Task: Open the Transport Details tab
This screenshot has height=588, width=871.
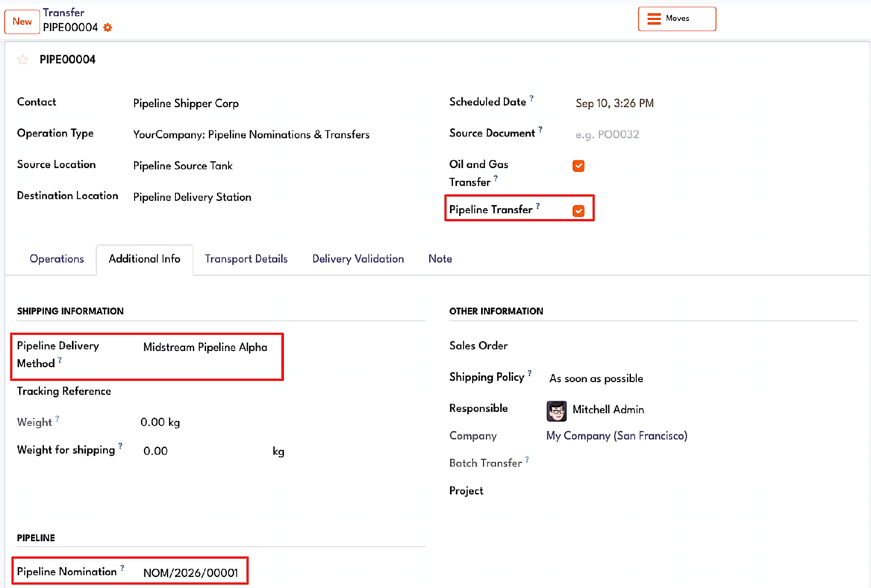Action: [246, 259]
